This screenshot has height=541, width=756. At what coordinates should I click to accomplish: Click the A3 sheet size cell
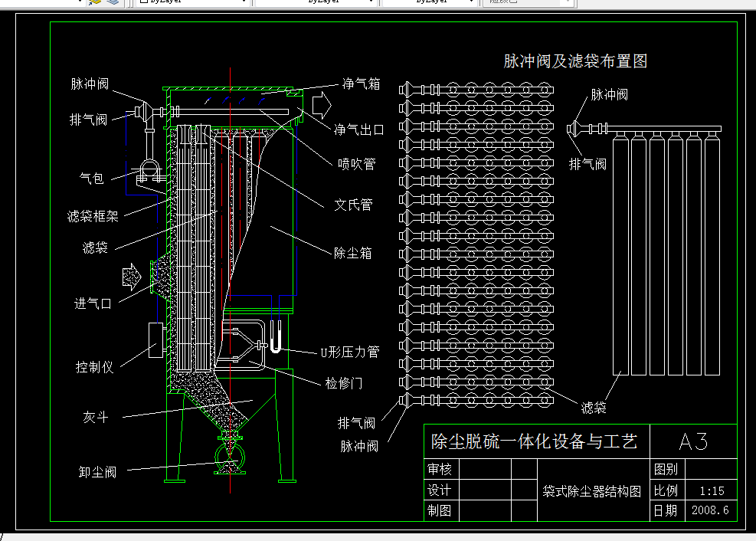pos(693,441)
